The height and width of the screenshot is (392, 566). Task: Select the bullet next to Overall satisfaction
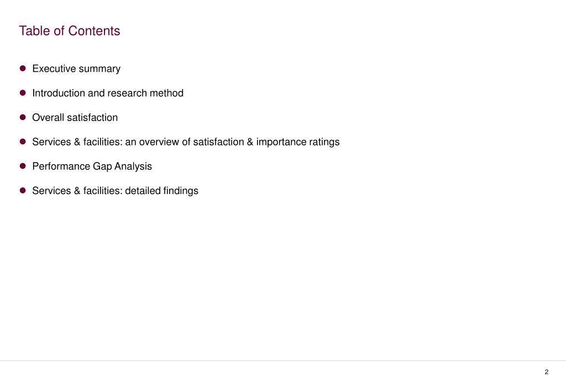click(23, 117)
